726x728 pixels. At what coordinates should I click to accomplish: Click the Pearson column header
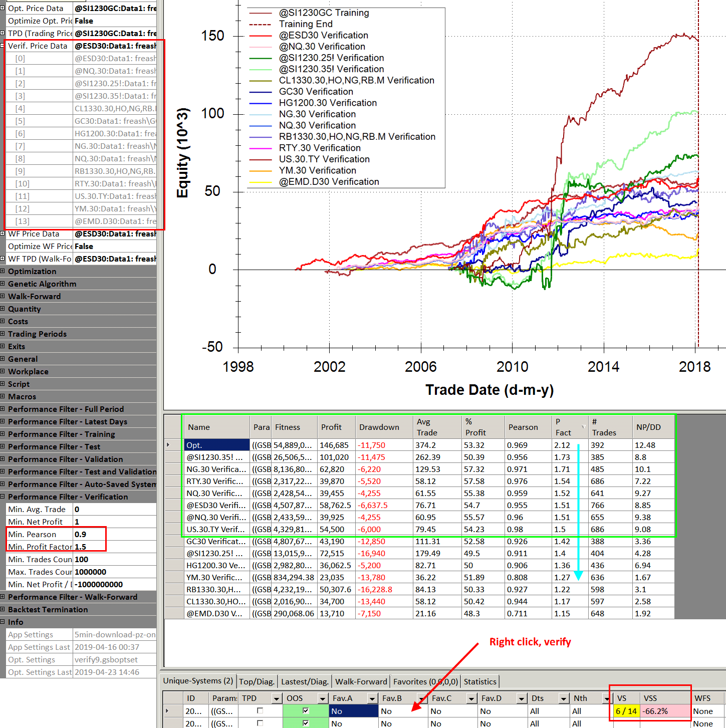pos(523,427)
